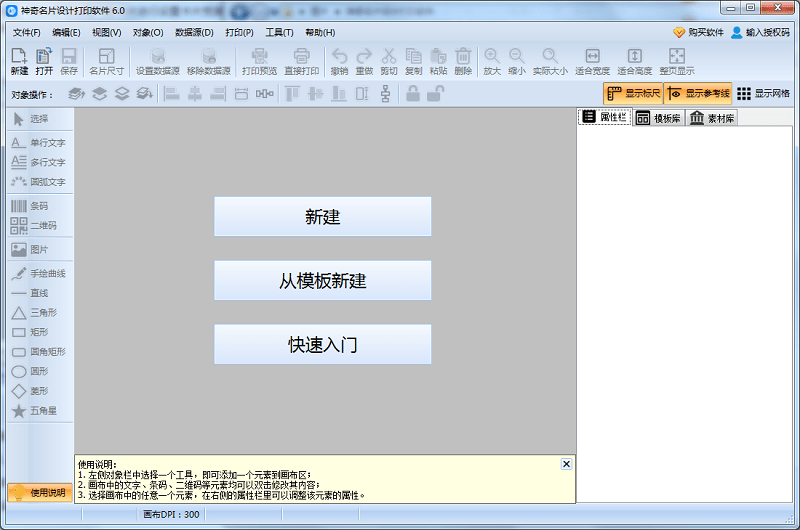The image size is (800, 530).
Task: Select the 二维码 (QR code) tool
Action: pyautogui.click(x=37, y=226)
